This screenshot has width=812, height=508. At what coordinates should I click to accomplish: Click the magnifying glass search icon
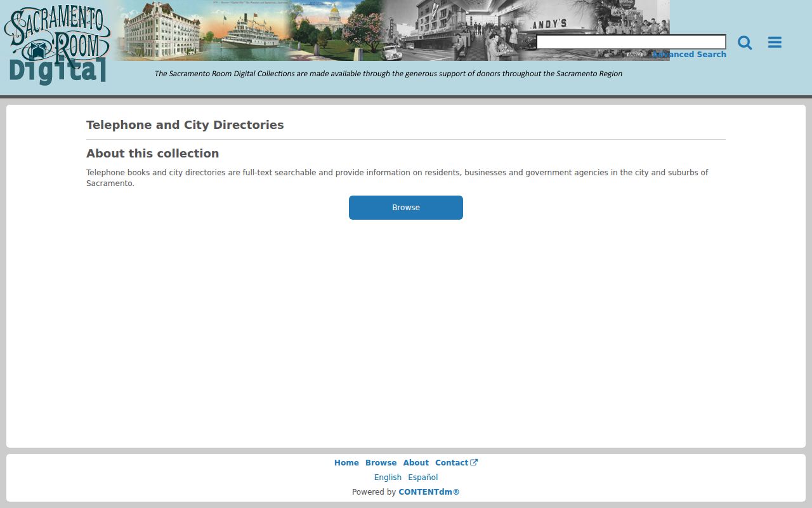[745, 43]
